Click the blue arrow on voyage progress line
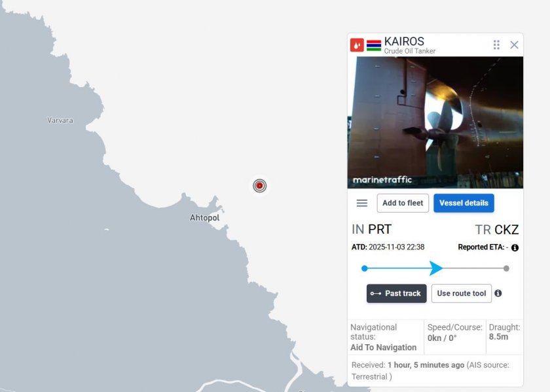 click(x=435, y=268)
